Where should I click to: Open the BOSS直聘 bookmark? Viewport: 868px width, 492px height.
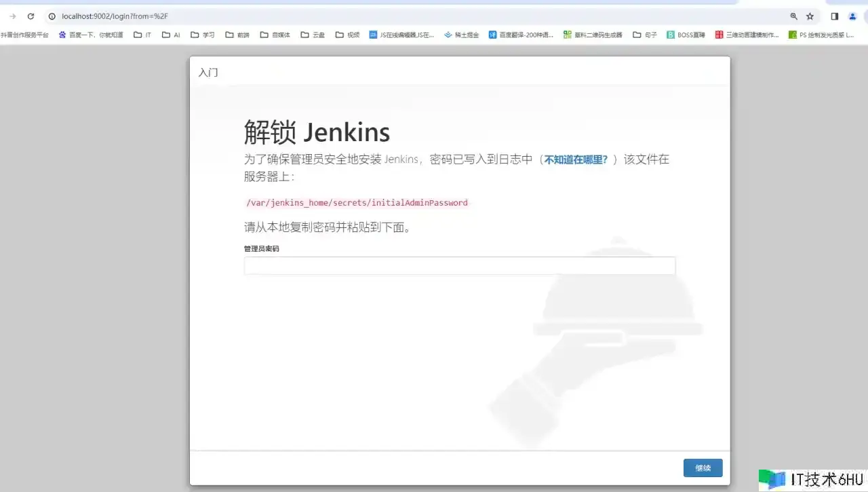[686, 35]
